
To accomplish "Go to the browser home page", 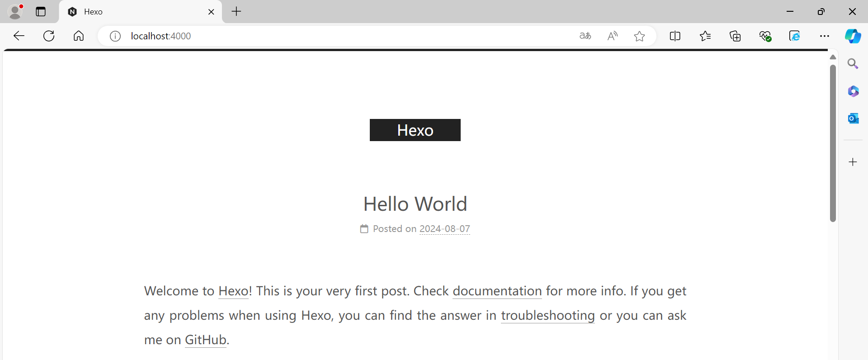I will click(79, 36).
